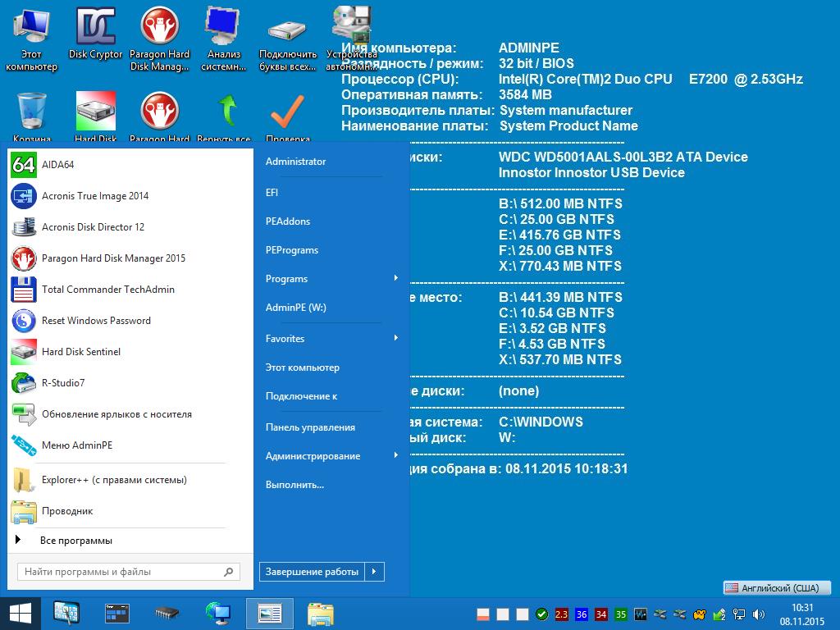Start Acronis Disk Director 12
The image size is (840, 630).
click(130, 227)
